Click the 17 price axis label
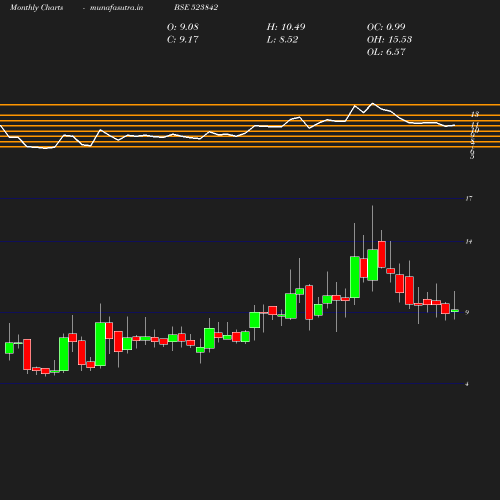The height and width of the screenshot is (500, 500). (x=469, y=199)
